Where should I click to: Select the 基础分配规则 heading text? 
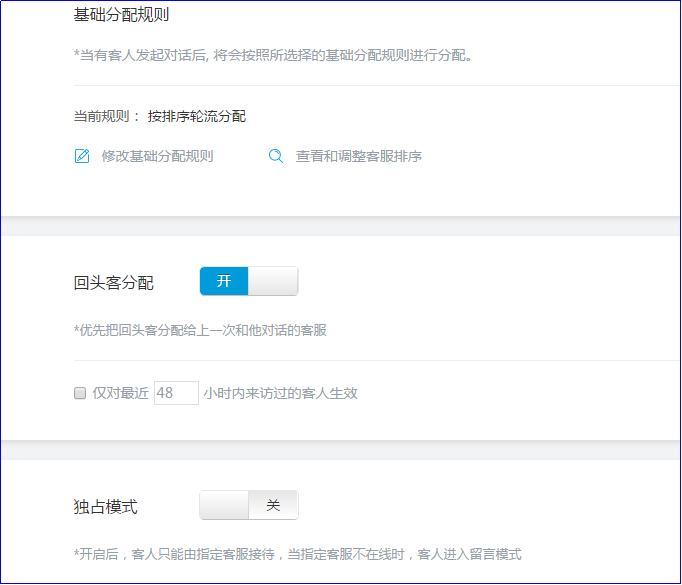pos(121,14)
